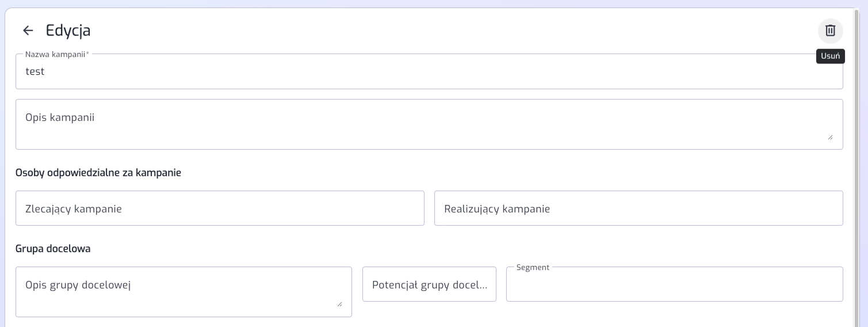Viewport: 868px width, 327px height.
Task: Click the Grupa docelowa section heading
Action: click(53, 249)
